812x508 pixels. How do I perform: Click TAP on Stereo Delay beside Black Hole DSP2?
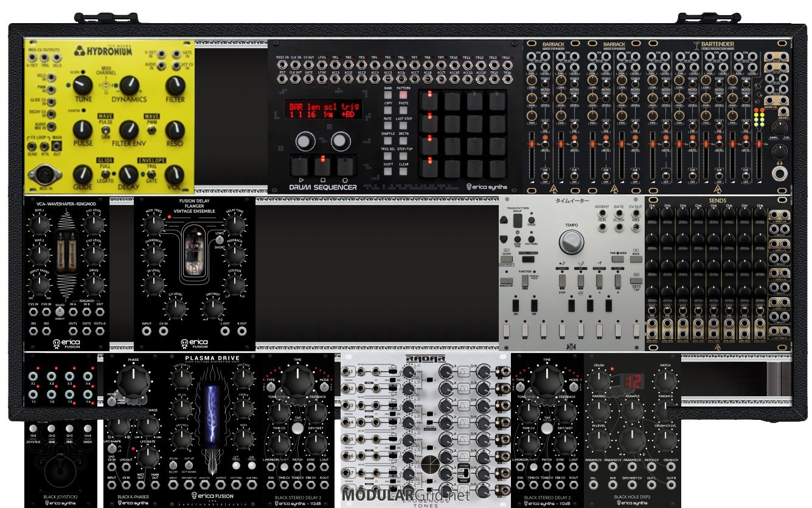point(547,428)
